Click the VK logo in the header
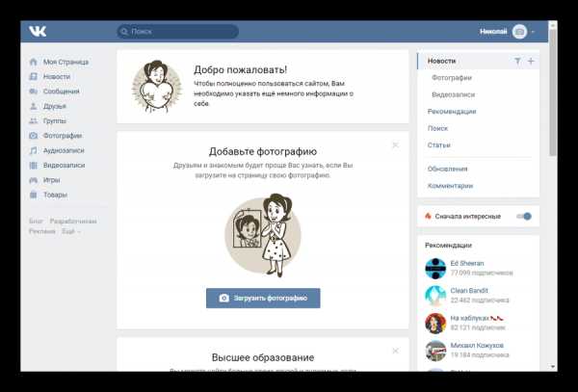This screenshot has width=578, height=392. coord(38,32)
